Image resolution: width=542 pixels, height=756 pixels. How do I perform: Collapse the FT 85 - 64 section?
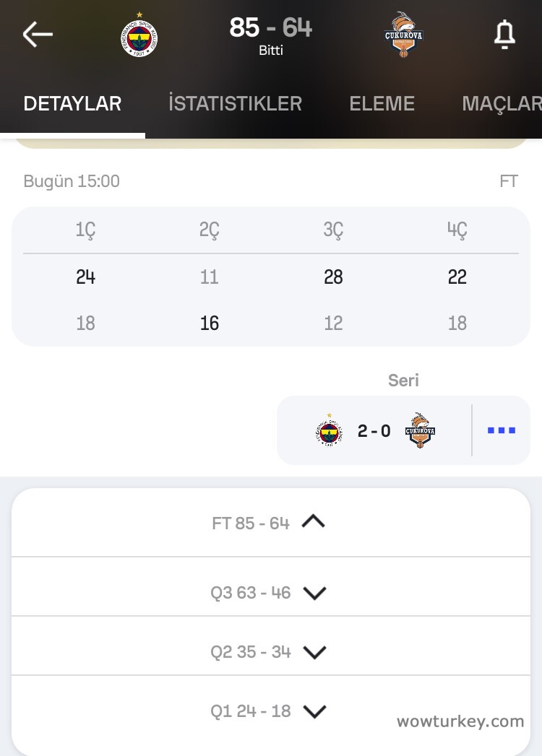coord(313,521)
